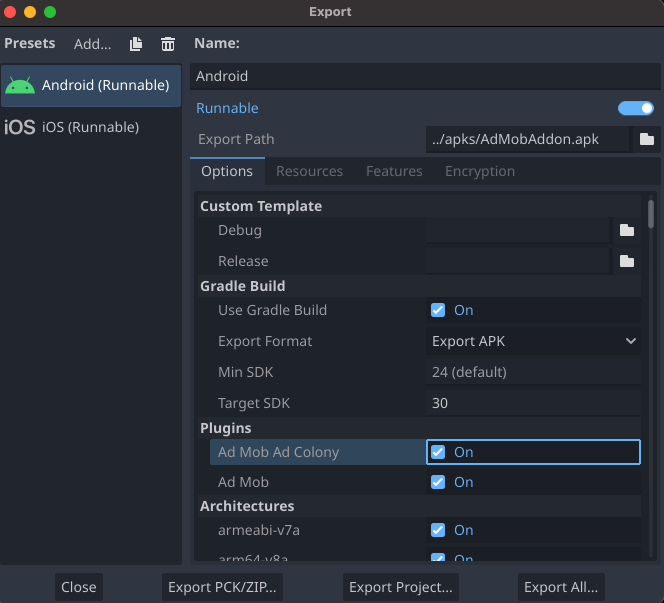The height and width of the screenshot is (603, 664).
Task: Edit the Export Path text field
Action: [527, 139]
